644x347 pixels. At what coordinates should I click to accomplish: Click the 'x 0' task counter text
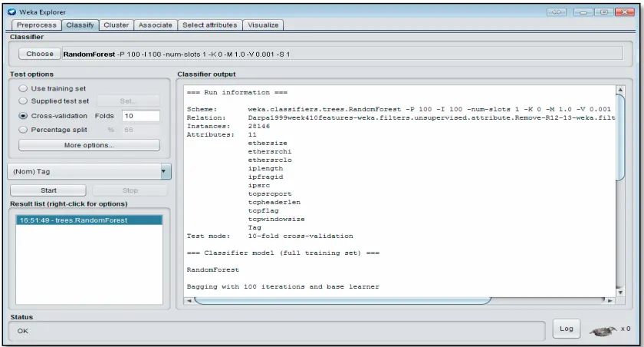pyautogui.click(x=626, y=329)
